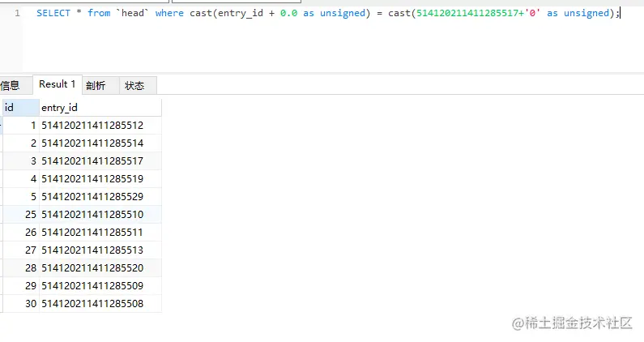This screenshot has height=342, width=644.
Task: Click id cell with value 4
Action: click(20, 179)
